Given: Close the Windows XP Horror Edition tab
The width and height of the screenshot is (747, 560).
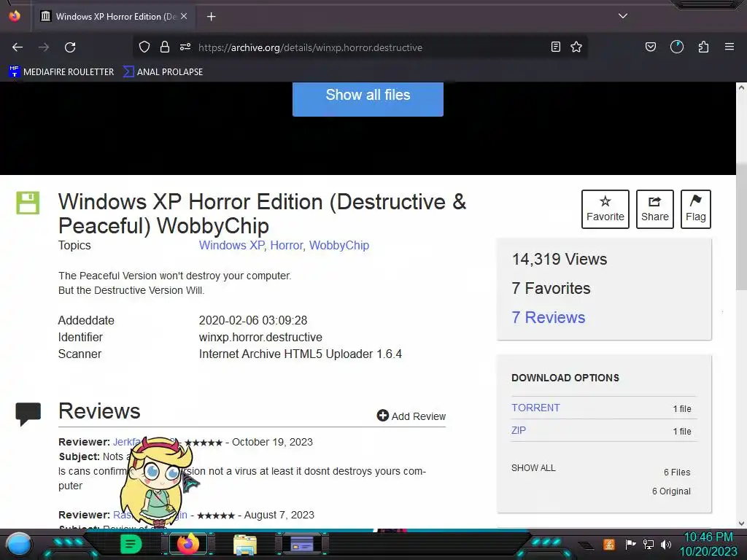Looking at the screenshot, I should pos(184,16).
